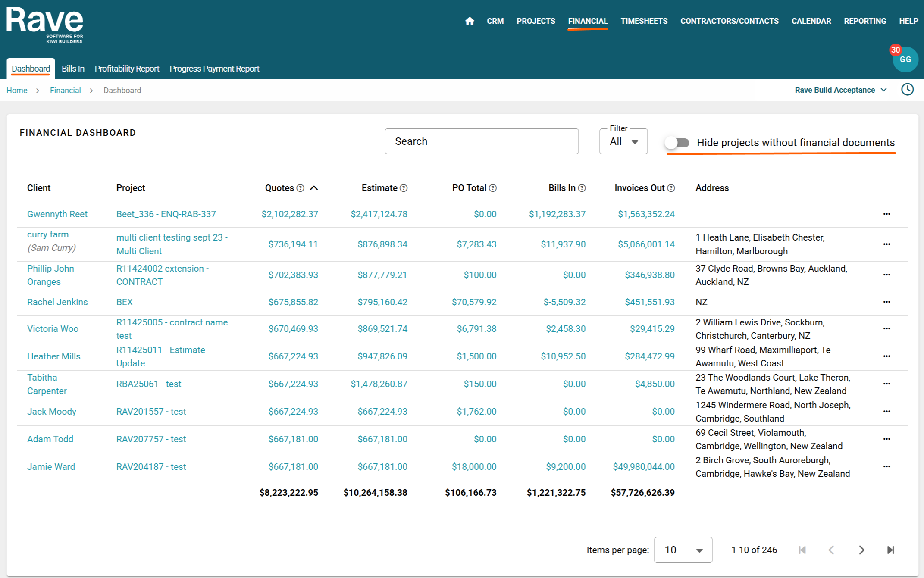
Task: Click the Search input field
Action: [x=481, y=141]
